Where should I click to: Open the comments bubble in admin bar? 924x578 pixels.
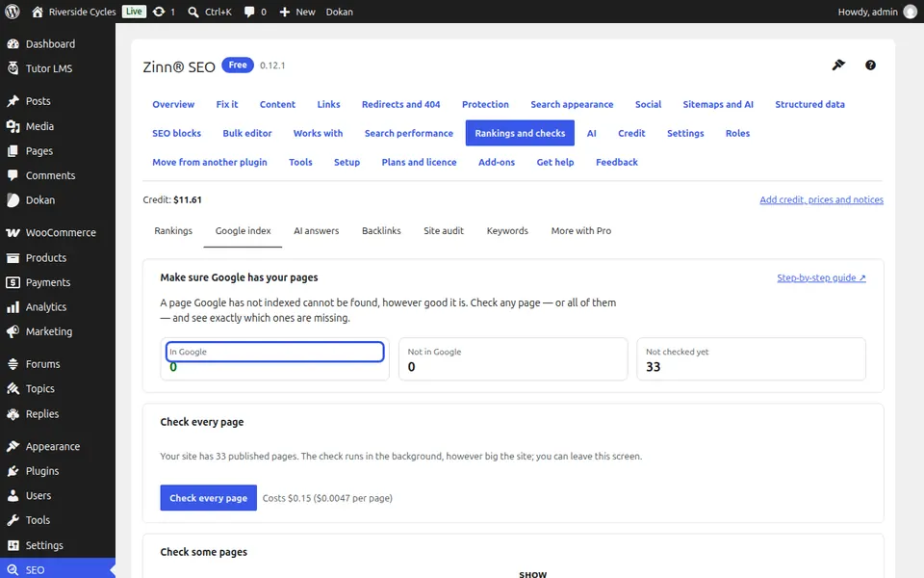pyautogui.click(x=249, y=12)
